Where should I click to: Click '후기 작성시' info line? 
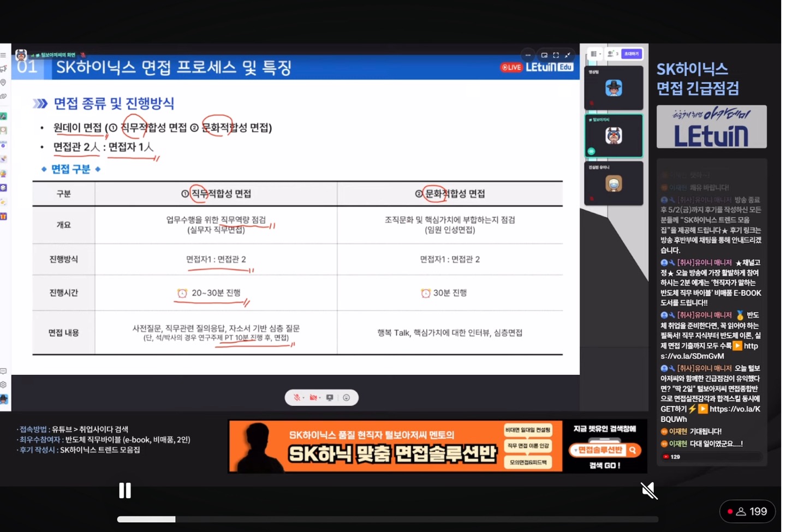78,450
